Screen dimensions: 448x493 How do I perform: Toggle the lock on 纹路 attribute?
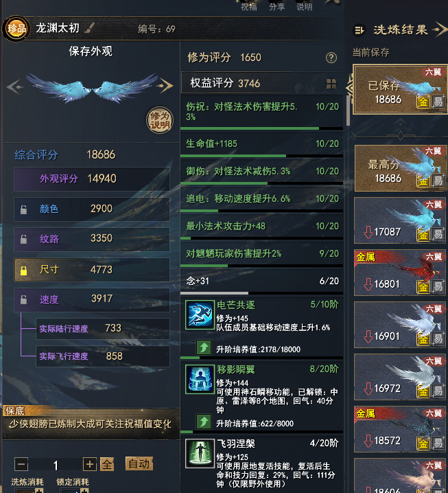pyautogui.click(x=23, y=239)
